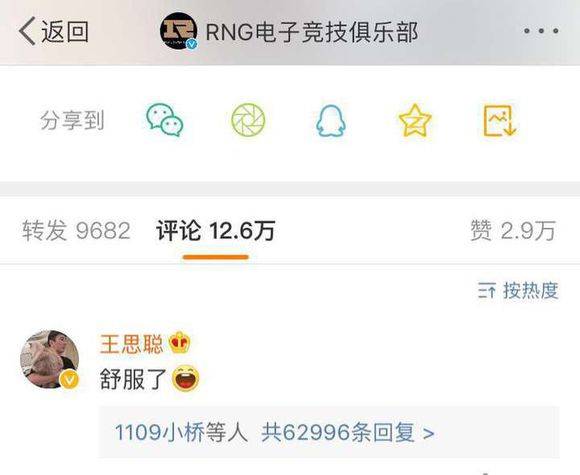Share to WeChat Moments aperture icon
580x475 pixels.
tap(248, 120)
